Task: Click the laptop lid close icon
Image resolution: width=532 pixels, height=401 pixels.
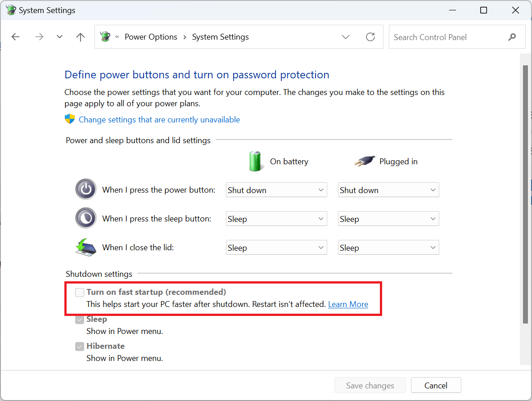Action: 86,248
